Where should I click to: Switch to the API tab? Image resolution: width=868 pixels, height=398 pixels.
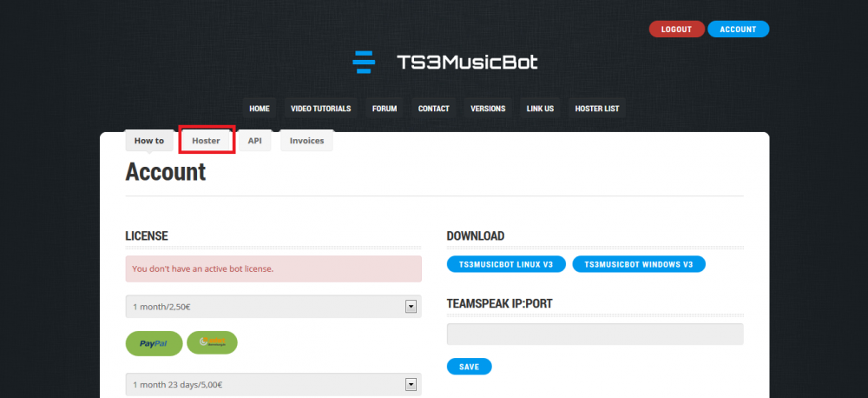click(x=254, y=141)
